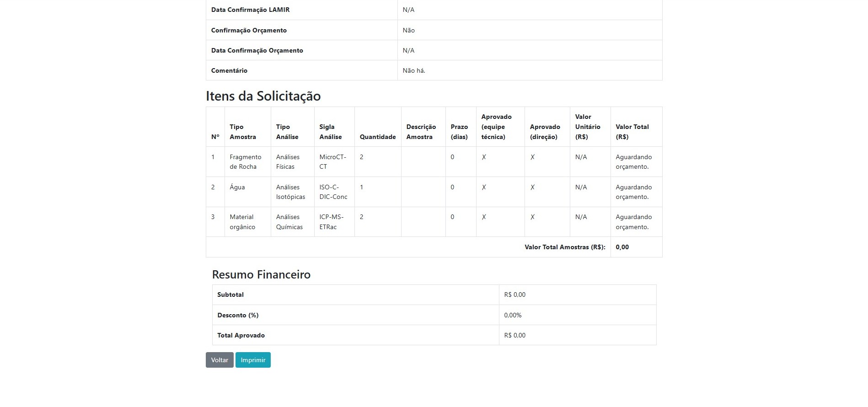Click the Imprimir button
The image size is (868, 407).
253,360
